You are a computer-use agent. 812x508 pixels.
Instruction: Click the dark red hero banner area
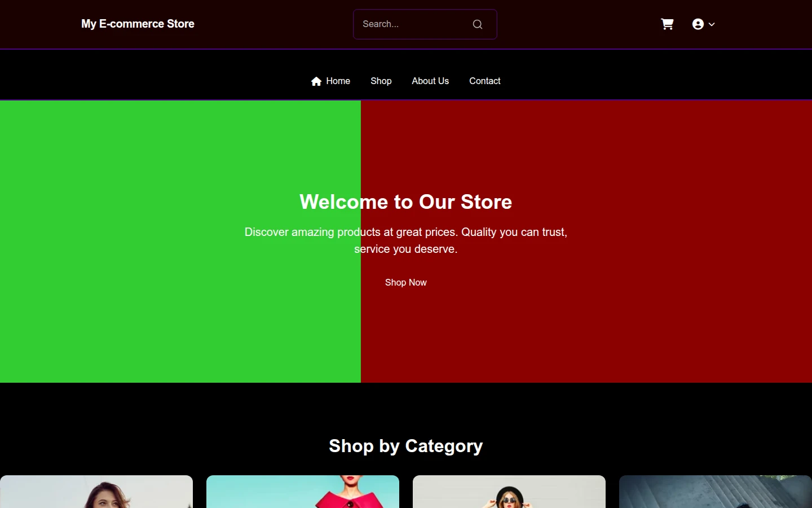click(586, 242)
